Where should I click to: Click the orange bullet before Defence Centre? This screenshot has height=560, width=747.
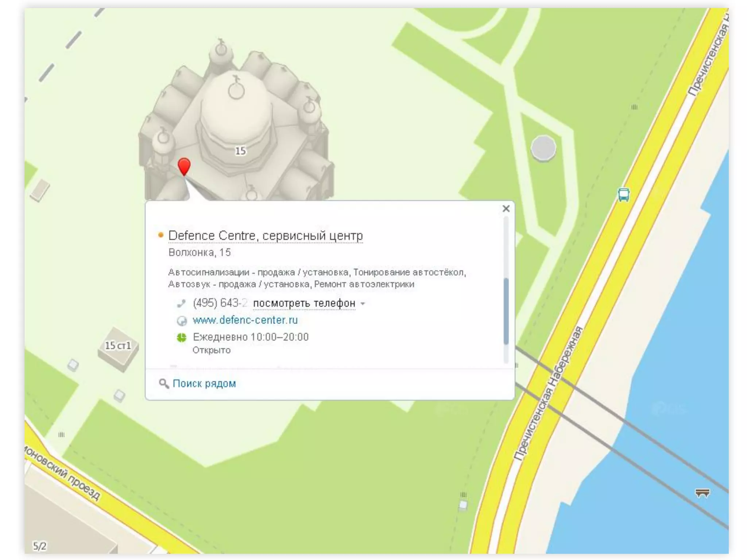coord(160,235)
